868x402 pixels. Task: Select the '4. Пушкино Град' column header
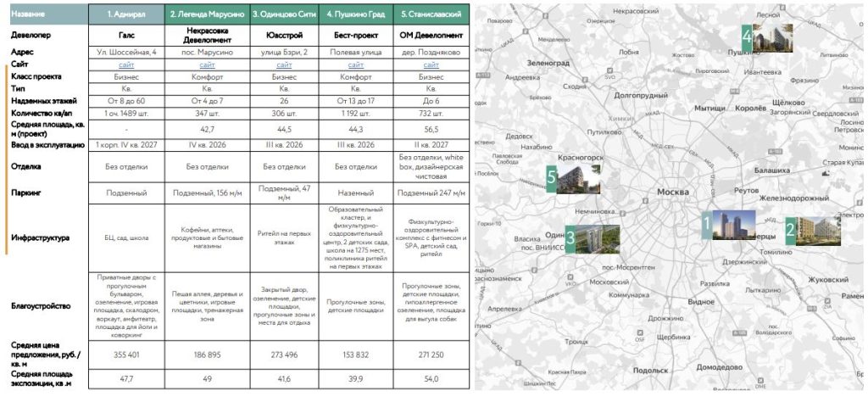[x=355, y=14]
